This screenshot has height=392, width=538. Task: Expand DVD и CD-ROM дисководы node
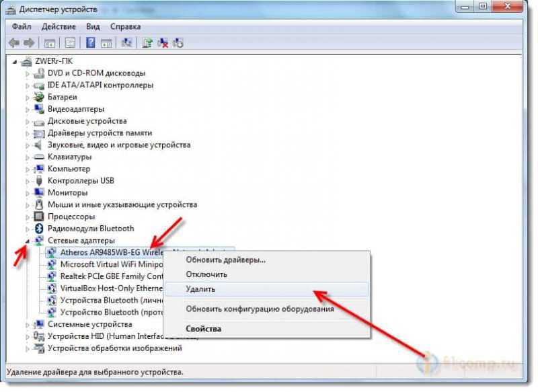point(28,73)
